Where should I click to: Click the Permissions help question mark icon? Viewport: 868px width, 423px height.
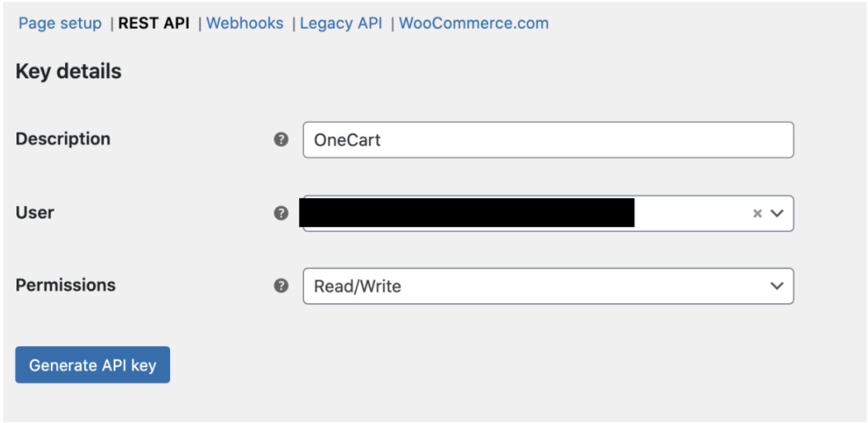[x=281, y=286]
